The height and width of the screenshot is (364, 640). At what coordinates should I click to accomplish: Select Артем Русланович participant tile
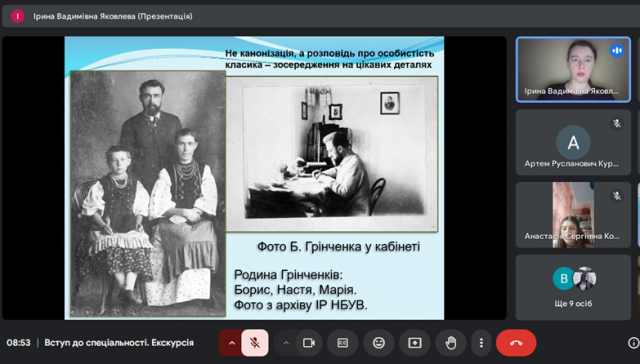[573, 142]
